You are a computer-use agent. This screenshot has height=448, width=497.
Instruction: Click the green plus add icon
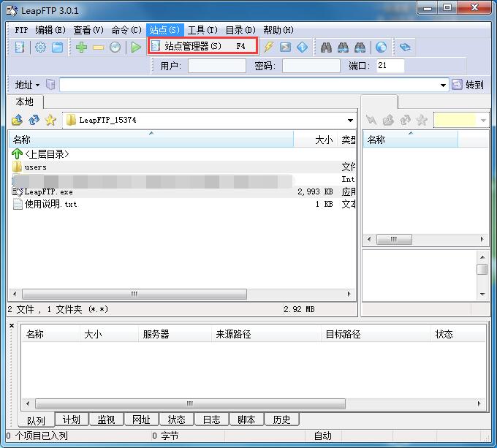(81, 48)
